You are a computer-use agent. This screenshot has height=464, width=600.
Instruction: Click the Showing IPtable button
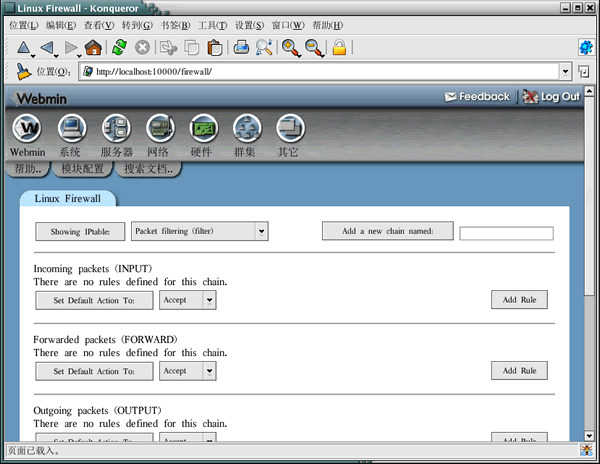80,231
